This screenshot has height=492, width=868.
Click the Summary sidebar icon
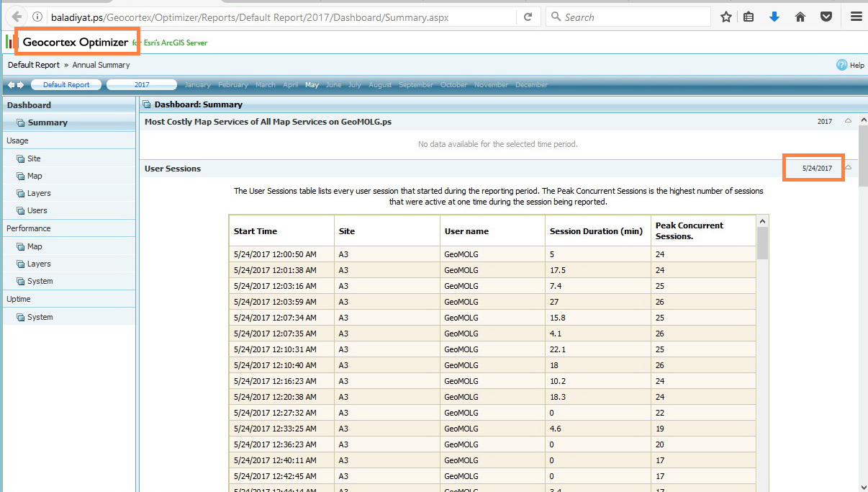[21, 122]
